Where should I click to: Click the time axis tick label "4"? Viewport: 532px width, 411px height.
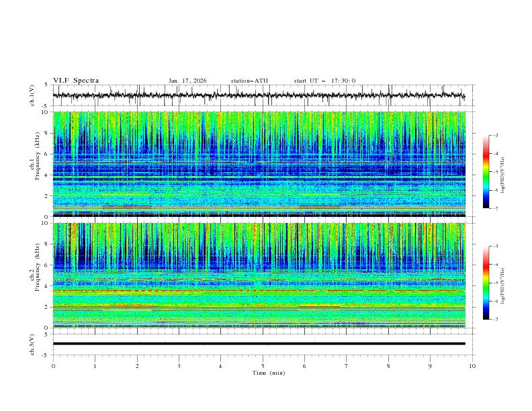pos(220,366)
